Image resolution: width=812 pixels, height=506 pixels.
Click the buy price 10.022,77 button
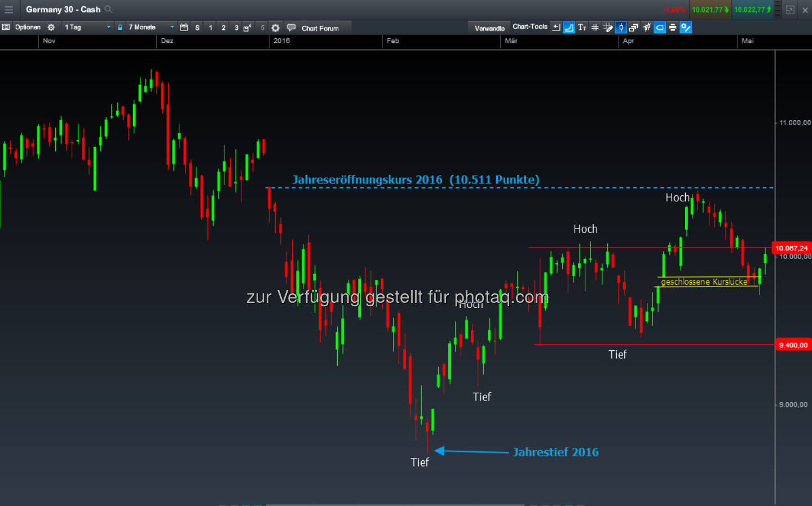752,10
